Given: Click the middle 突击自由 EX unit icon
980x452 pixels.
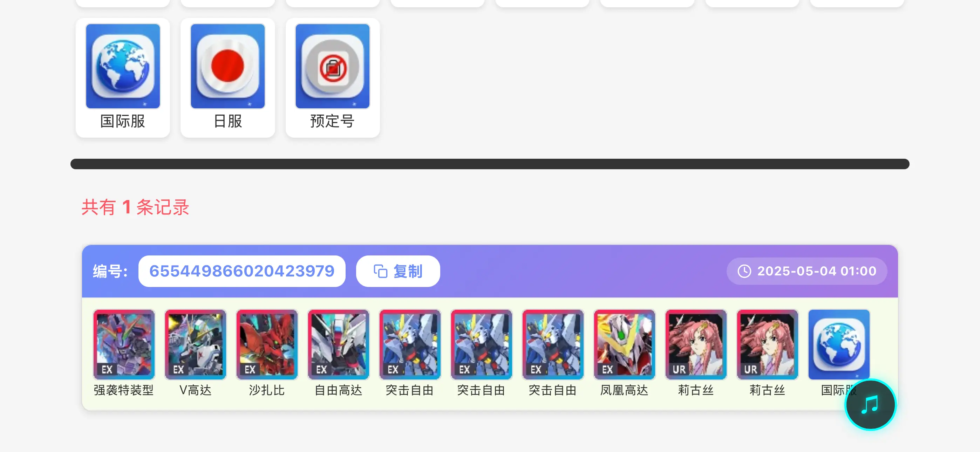Looking at the screenshot, I should pos(482,344).
